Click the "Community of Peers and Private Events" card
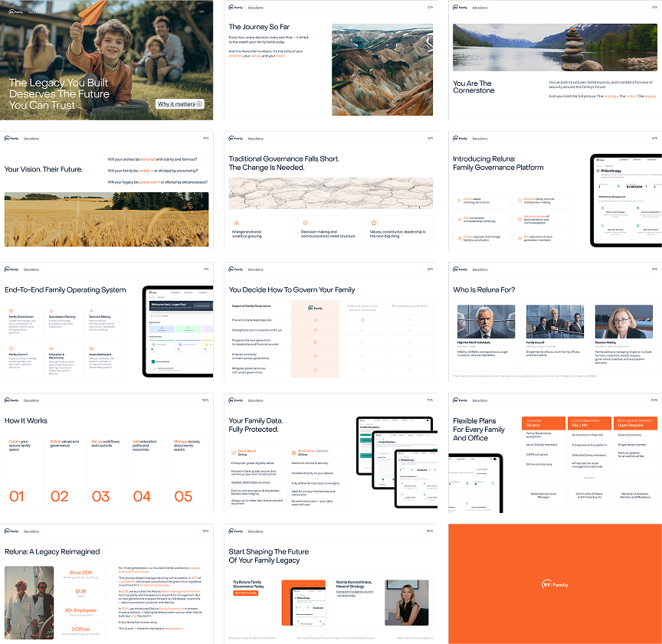Screen dimensions: 662x644 (589, 495)
